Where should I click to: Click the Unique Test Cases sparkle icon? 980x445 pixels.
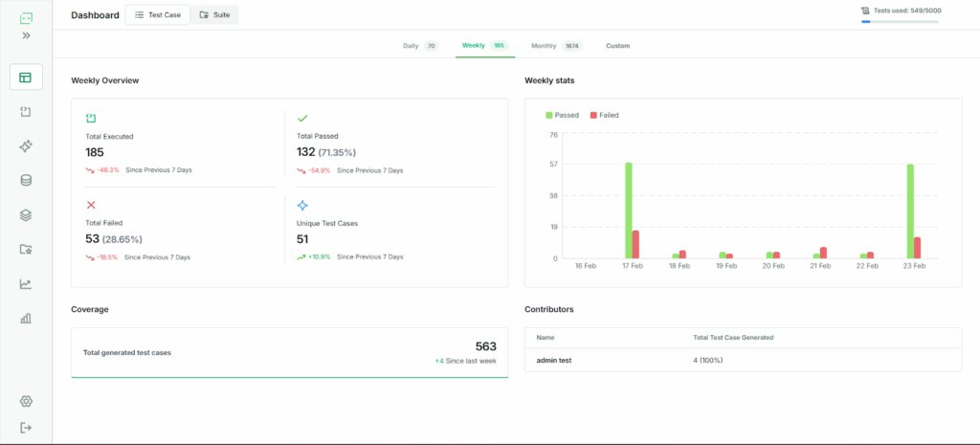pos(302,205)
